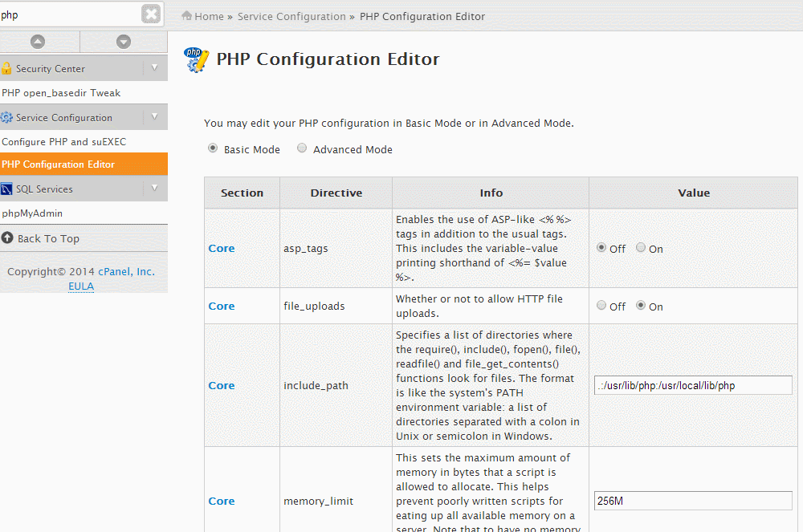The image size is (803, 532).
Task: Open the EULA link
Action: coord(81,286)
